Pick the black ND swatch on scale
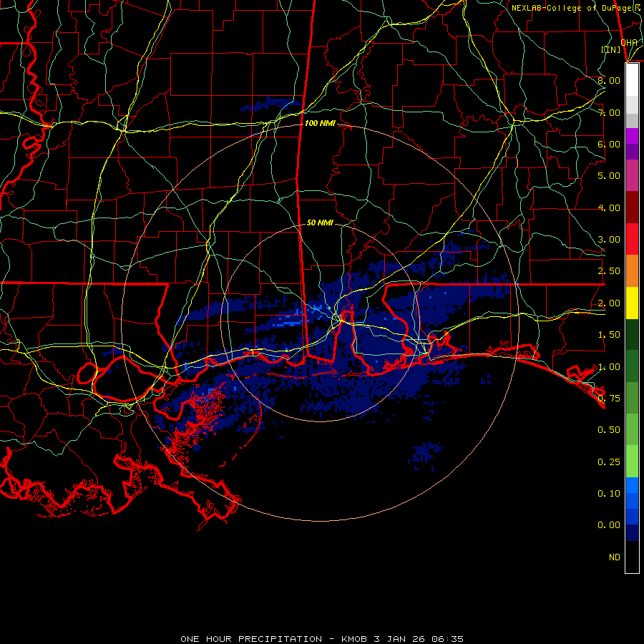This screenshot has height=644, width=644. tap(632, 557)
